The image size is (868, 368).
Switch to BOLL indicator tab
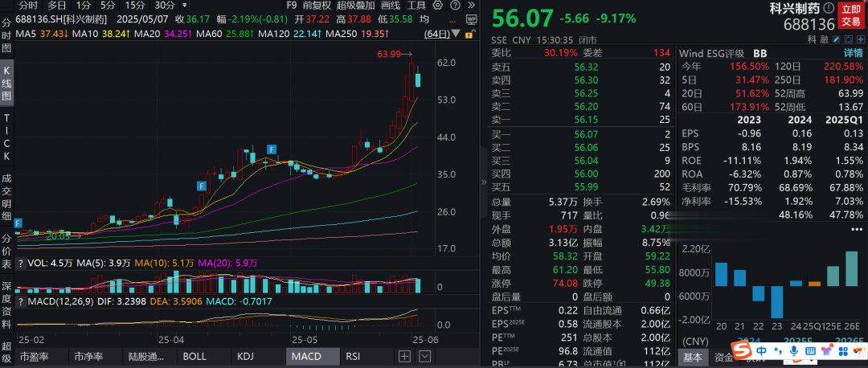pos(202,357)
